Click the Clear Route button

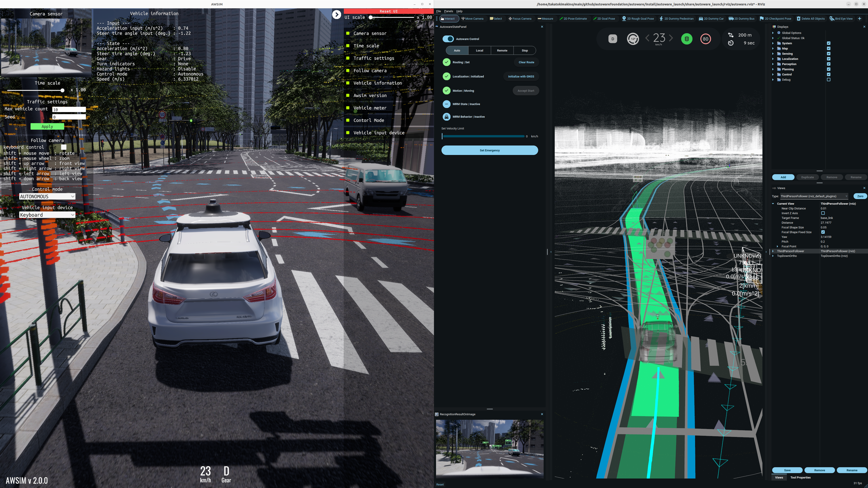[x=526, y=62]
